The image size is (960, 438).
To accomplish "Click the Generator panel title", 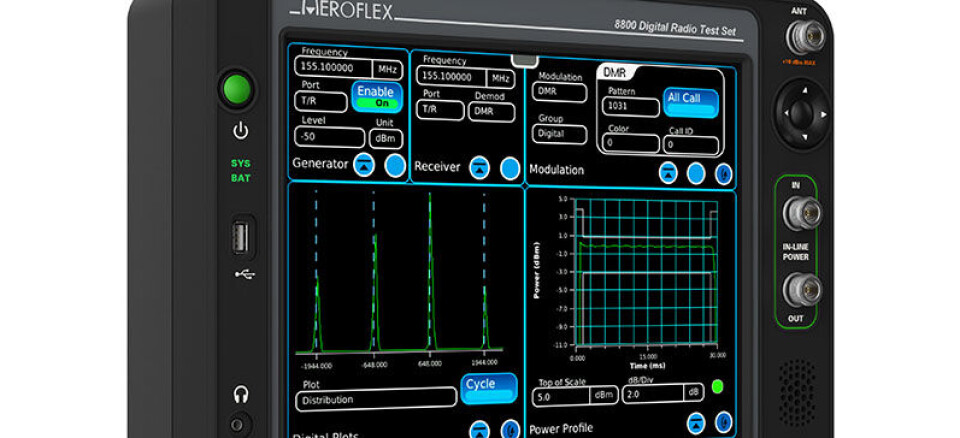I will (320, 164).
